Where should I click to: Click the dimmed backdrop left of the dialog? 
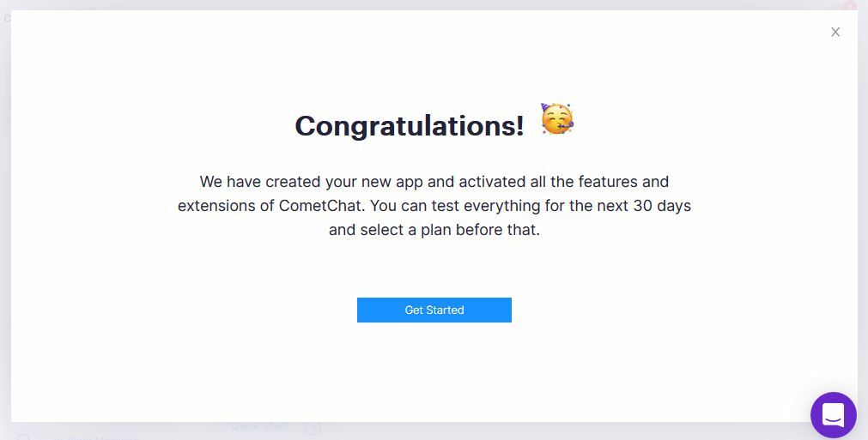(4, 214)
